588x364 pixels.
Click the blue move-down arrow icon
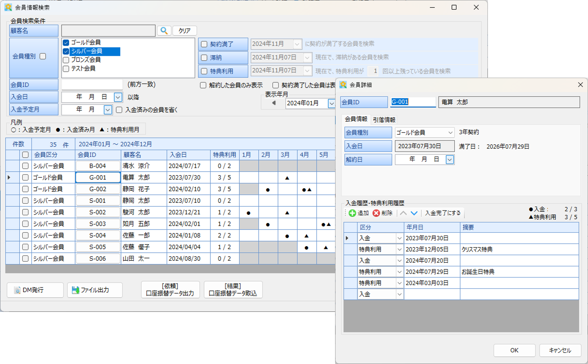[414, 213]
